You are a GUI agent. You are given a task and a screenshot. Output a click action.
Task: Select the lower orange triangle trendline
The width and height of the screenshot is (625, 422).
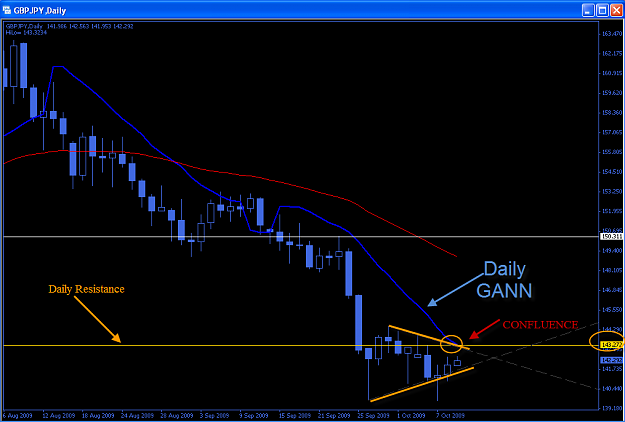422,384
